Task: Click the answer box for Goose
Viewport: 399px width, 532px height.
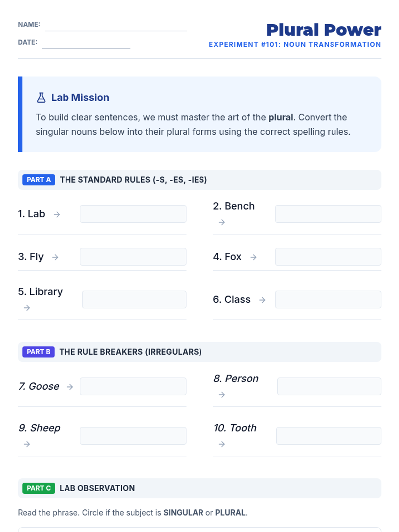Action: coord(133,386)
